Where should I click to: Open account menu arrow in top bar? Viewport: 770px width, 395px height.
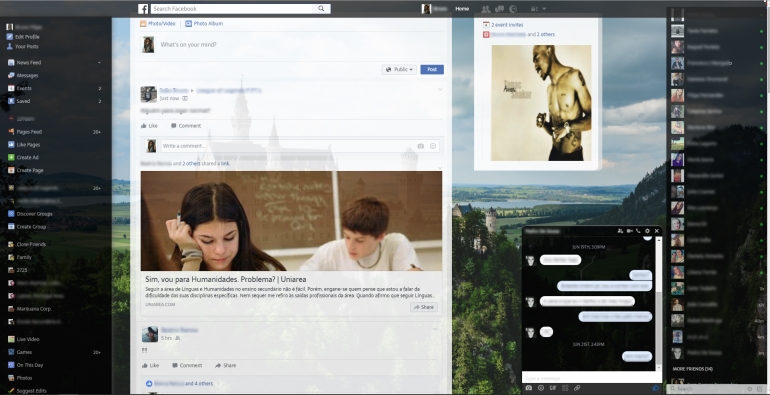(544, 9)
